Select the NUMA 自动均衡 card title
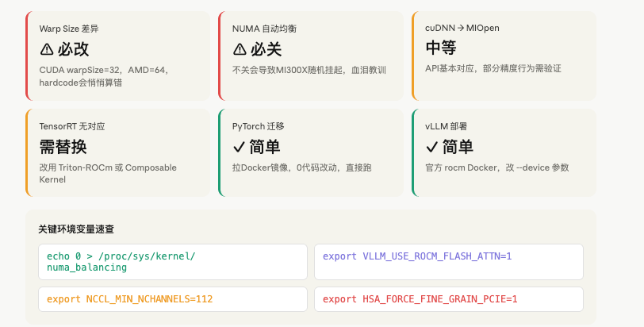The image size is (644, 327). coord(264,29)
